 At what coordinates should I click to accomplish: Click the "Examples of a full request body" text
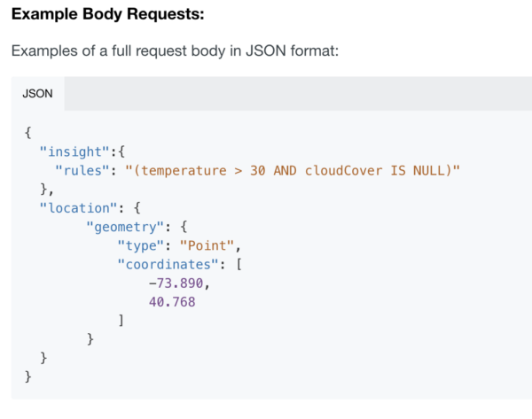point(175,50)
